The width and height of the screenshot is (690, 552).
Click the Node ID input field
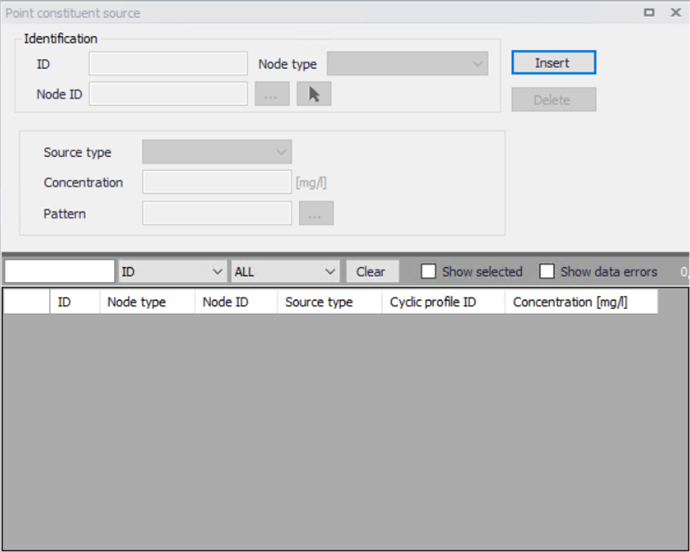[168, 94]
